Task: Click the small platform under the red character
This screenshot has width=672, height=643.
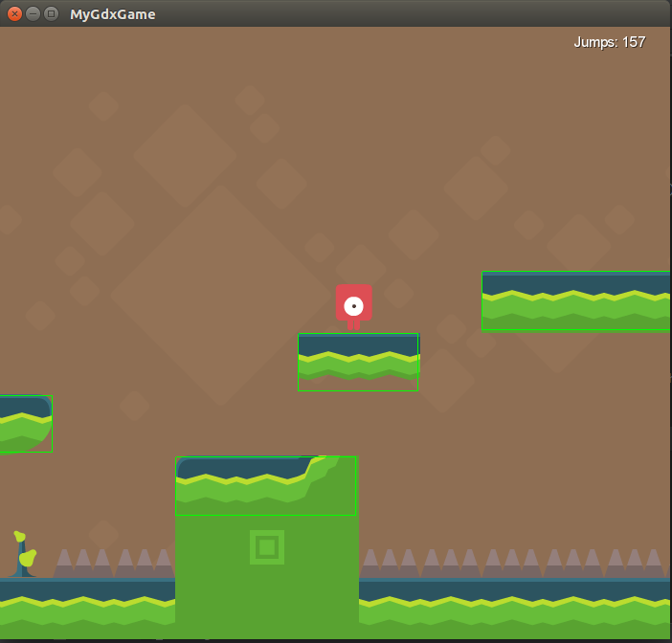Action: pyautogui.click(x=358, y=362)
